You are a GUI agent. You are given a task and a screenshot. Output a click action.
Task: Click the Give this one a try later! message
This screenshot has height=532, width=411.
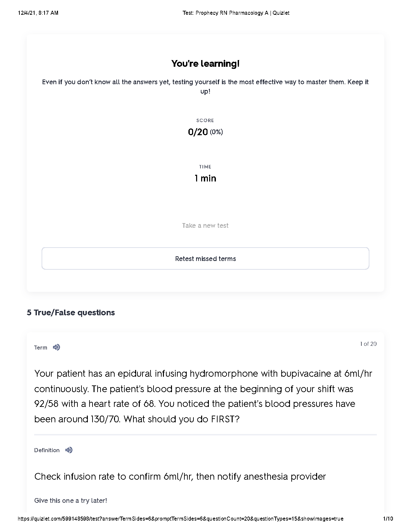71,500
